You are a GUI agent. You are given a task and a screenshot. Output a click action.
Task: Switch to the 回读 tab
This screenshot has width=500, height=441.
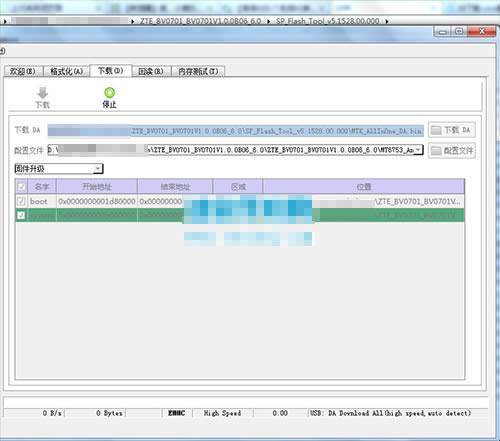pos(151,71)
